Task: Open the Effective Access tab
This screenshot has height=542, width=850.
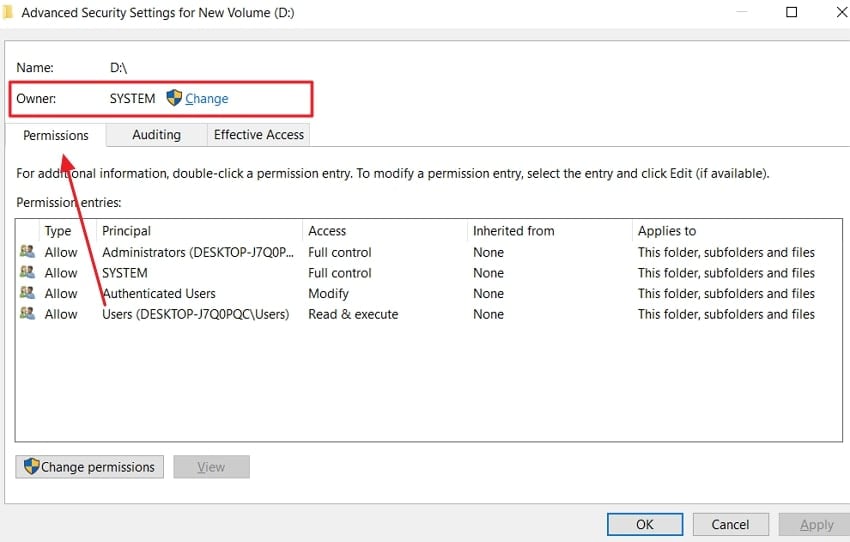Action: pos(258,135)
